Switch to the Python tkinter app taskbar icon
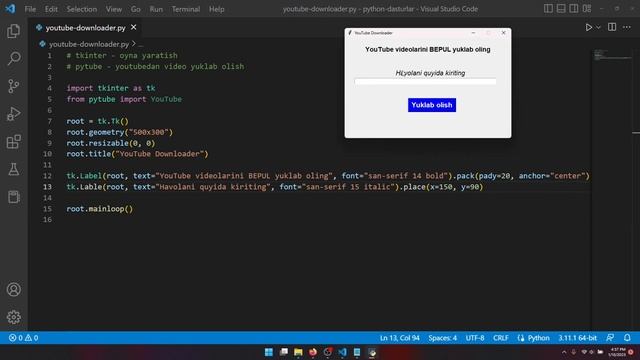This screenshot has height=360, width=640. 372,352
